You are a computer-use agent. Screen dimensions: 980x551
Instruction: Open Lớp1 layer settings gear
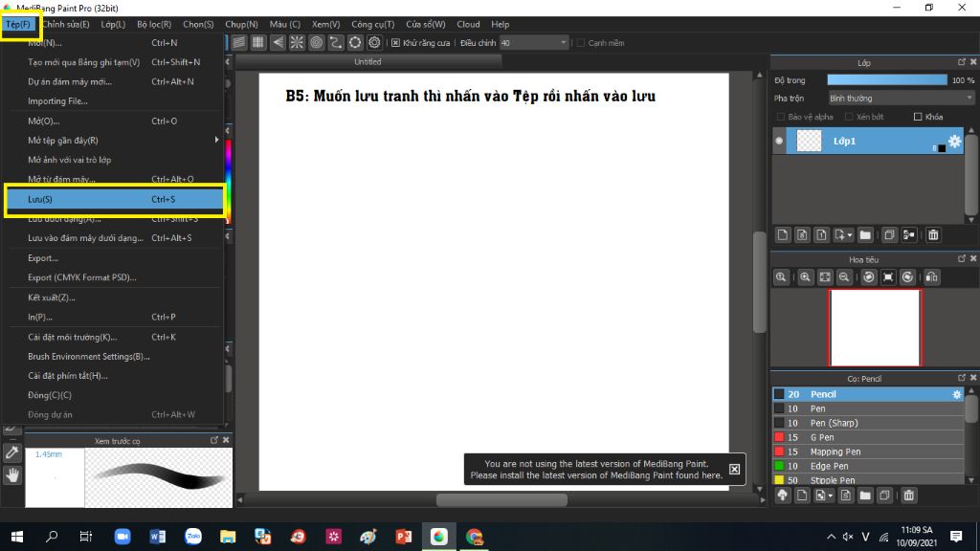point(954,142)
